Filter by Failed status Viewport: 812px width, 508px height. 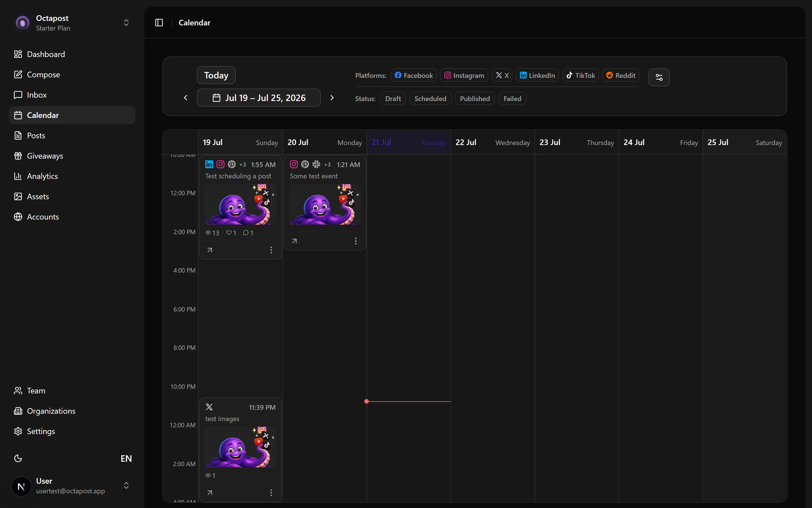pos(512,98)
